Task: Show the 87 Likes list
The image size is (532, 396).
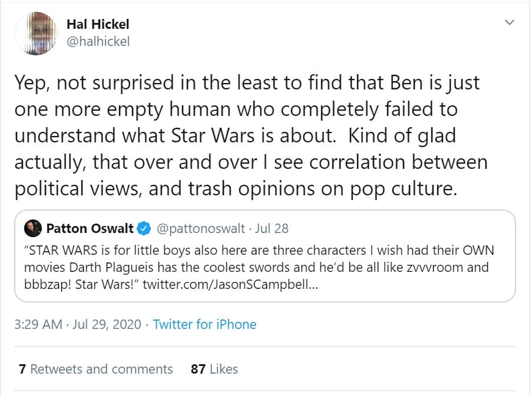Action: pyautogui.click(x=214, y=369)
